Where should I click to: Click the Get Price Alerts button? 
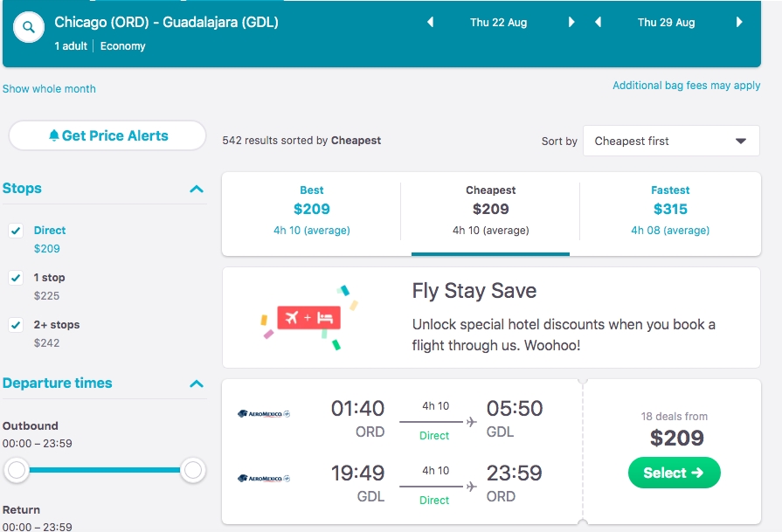[107, 135]
